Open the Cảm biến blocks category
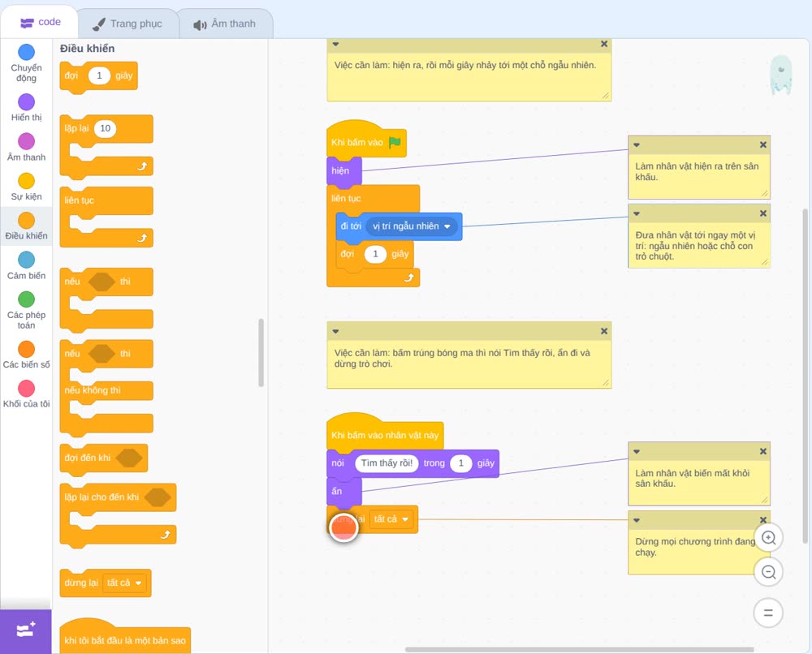 [x=26, y=266]
